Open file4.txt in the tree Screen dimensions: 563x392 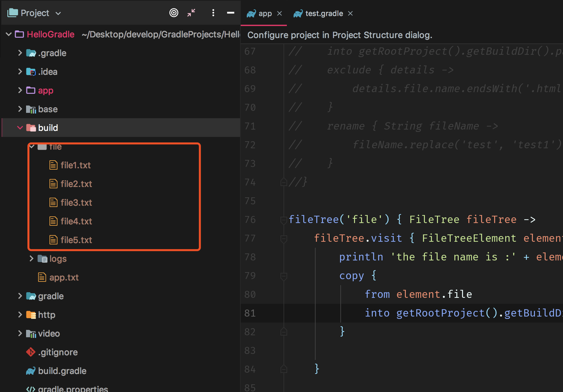(76, 221)
